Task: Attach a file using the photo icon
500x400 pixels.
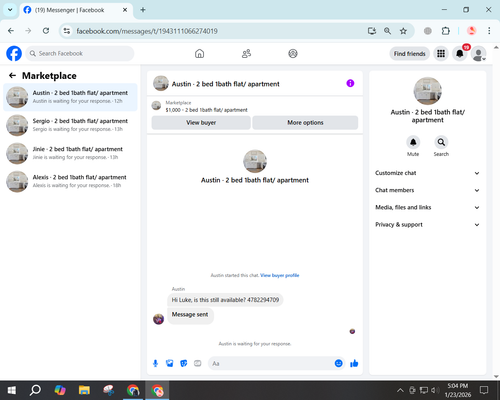Action: 169,363
